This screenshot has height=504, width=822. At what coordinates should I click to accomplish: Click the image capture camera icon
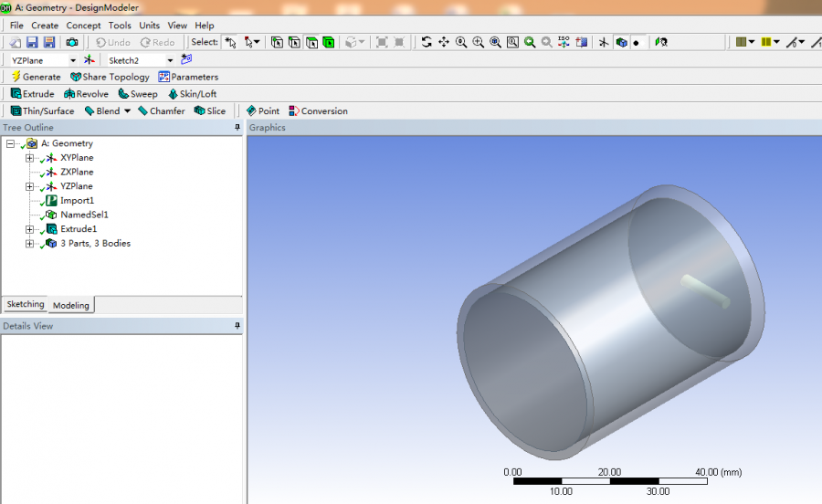click(72, 43)
